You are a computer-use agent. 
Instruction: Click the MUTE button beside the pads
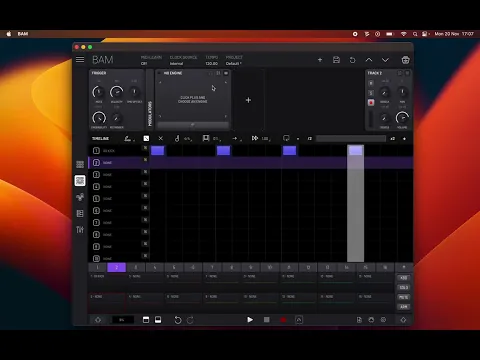click(x=404, y=297)
